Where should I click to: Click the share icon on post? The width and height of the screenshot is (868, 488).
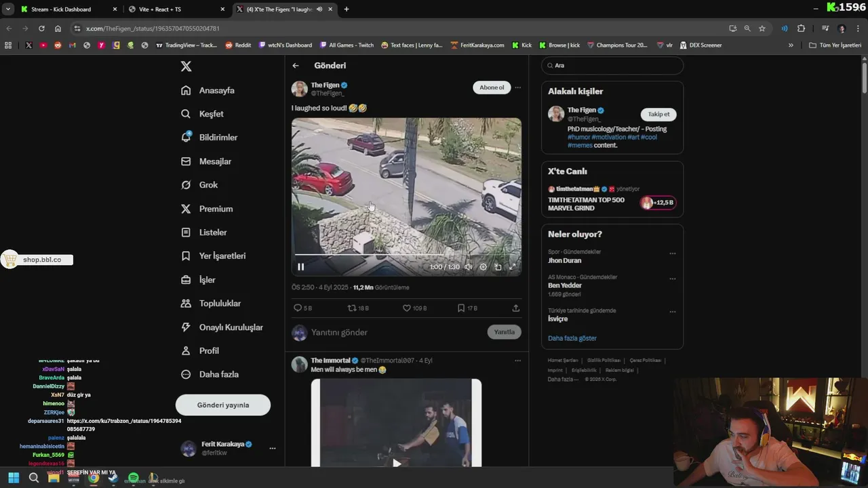coord(515,308)
